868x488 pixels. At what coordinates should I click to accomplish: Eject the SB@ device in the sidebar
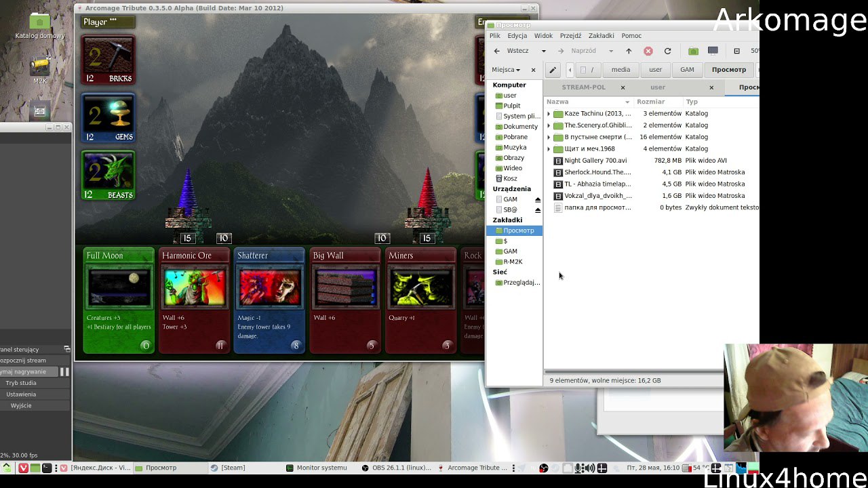point(538,210)
